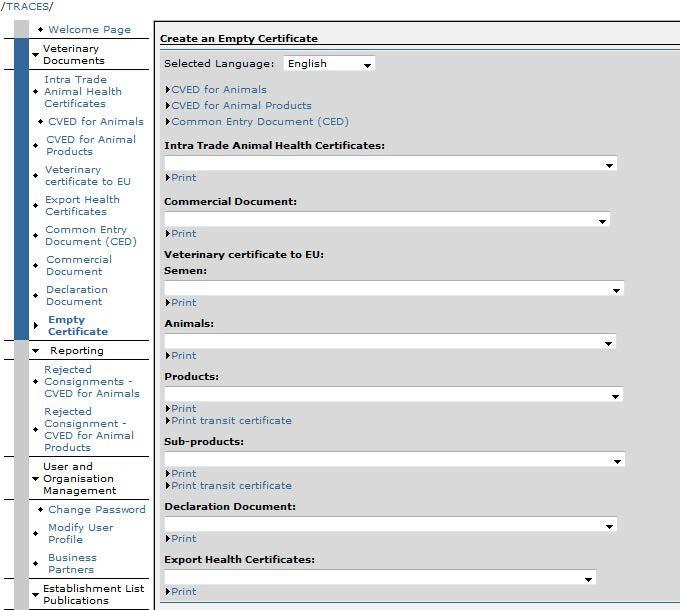Open the Semen certificate dropdown
This screenshot has width=680, height=610.
pyautogui.click(x=394, y=289)
